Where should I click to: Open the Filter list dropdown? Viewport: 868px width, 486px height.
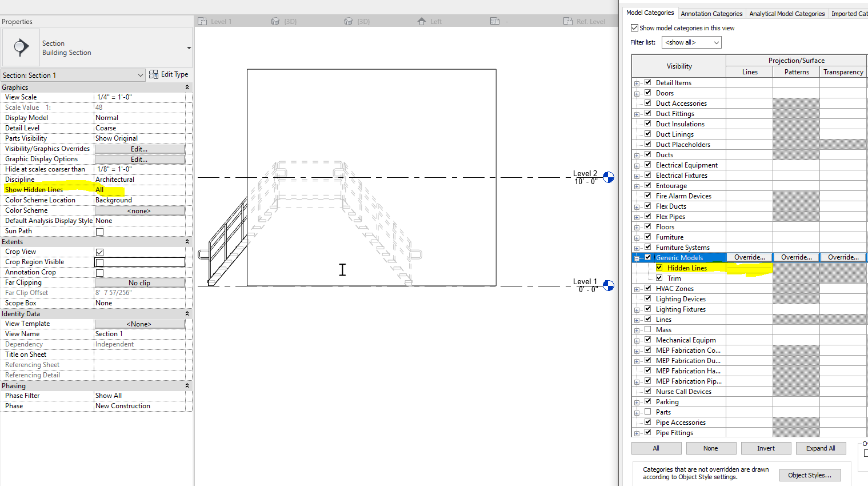(691, 42)
